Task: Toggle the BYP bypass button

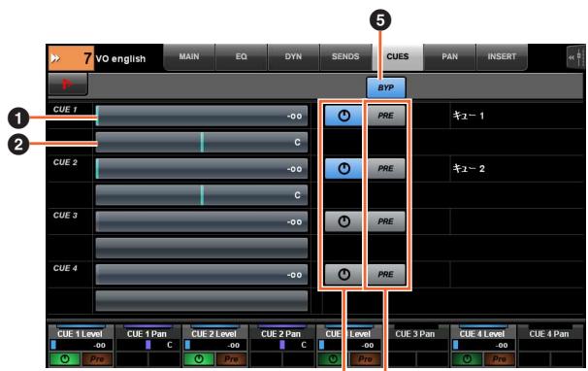Action: (386, 87)
